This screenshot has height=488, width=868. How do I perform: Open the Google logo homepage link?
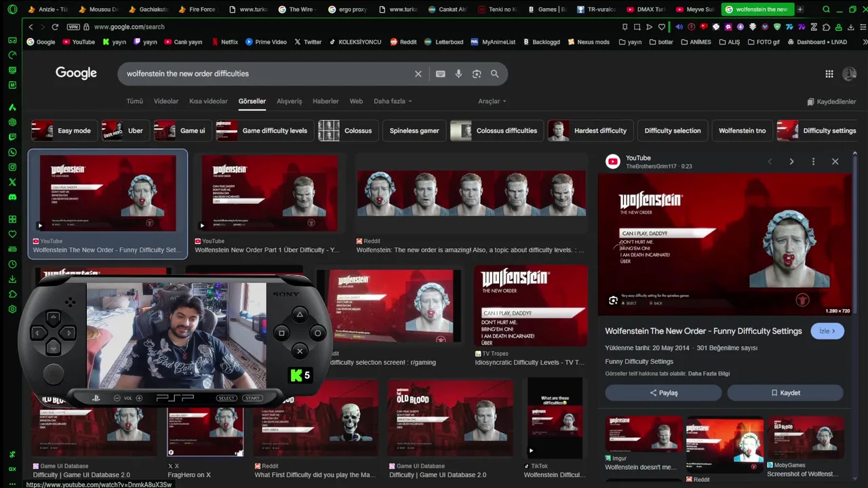point(76,73)
